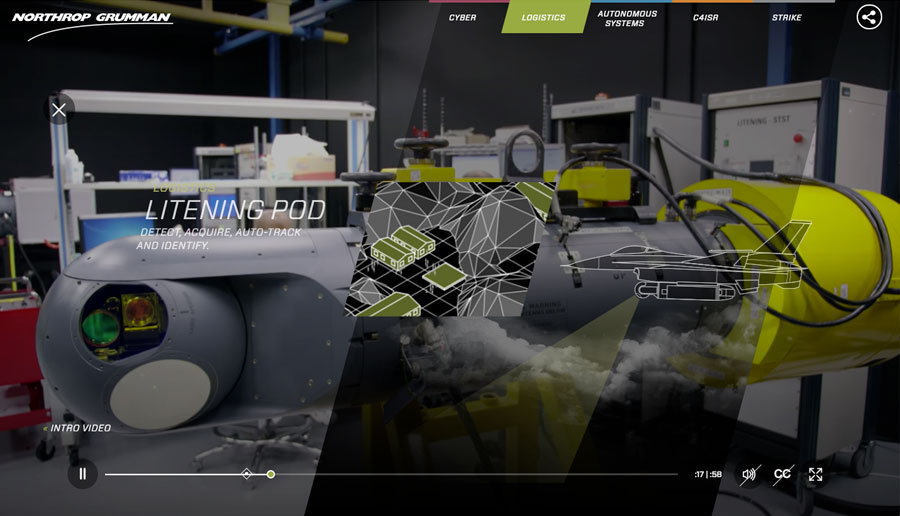Viewport: 900px width, 516px height.
Task: Switch to the Cyber tab
Action: pyautogui.click(x=462, y=18)
